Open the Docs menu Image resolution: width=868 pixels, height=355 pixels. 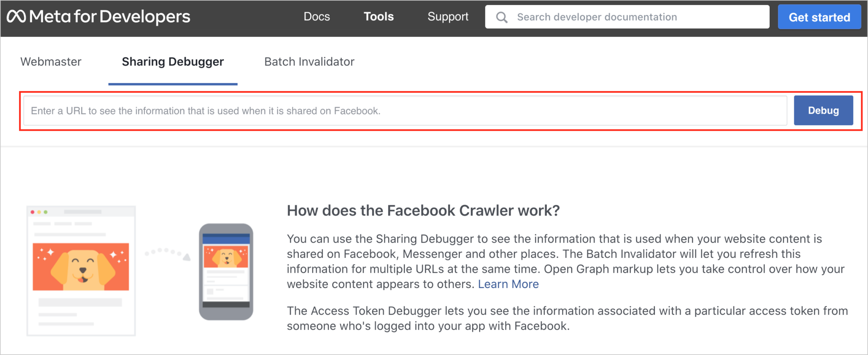(x=317, y=17)
